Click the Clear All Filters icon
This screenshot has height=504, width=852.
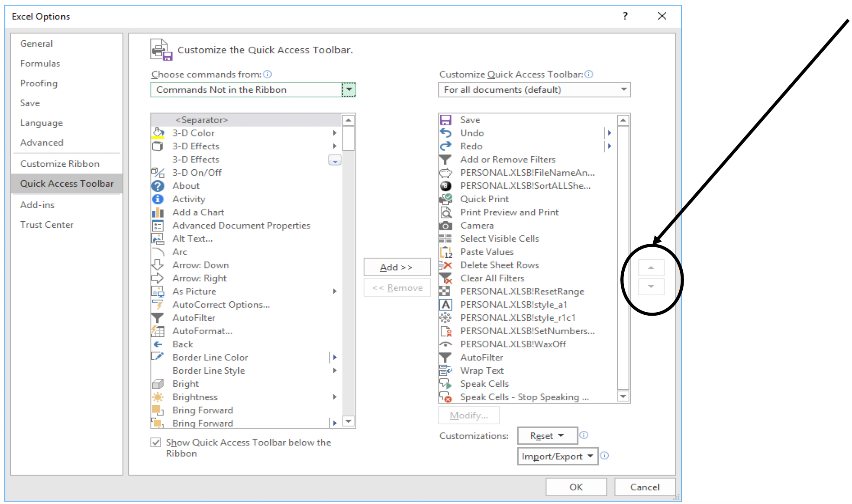pos(445,278)
